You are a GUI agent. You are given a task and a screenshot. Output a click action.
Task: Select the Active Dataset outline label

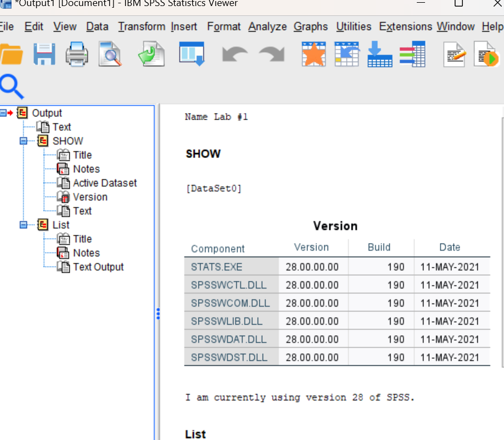point(105,183)
